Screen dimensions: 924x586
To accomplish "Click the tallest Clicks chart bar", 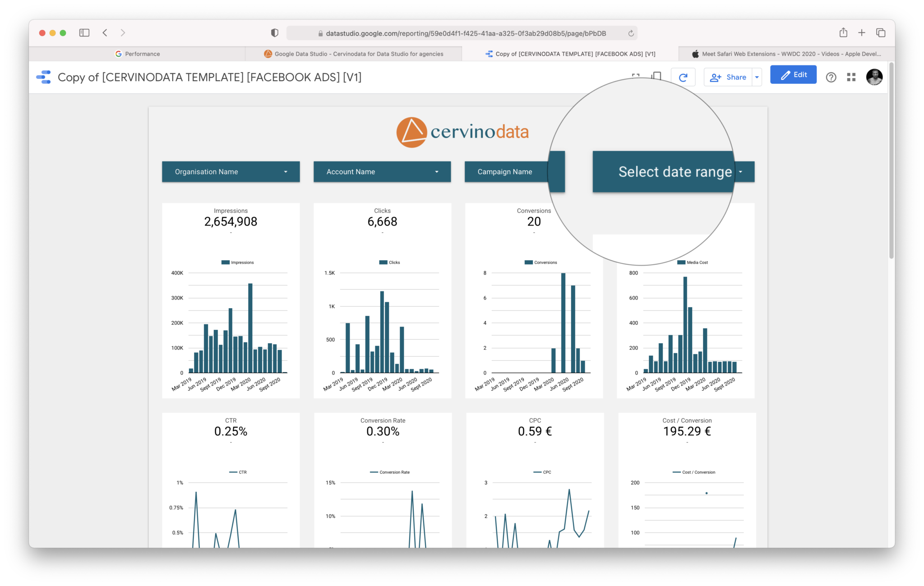I will point(382,332).
